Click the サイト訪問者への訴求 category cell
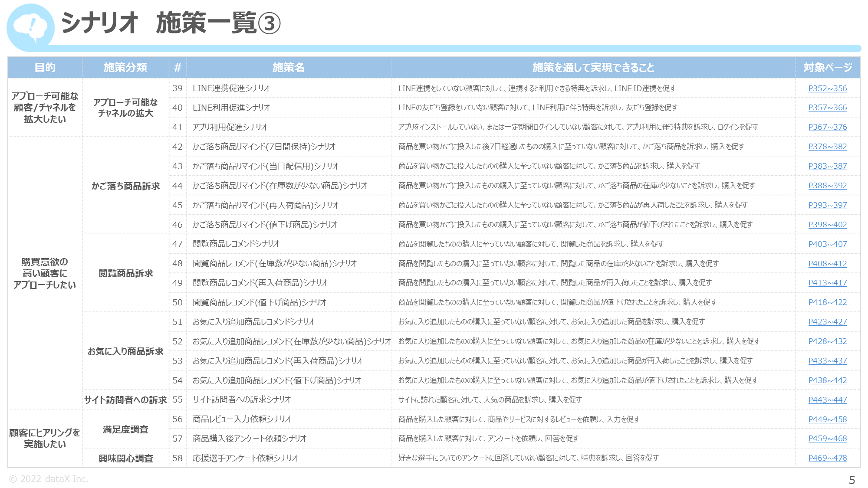This screenshot has width=868, height=488. click(125, 400)
